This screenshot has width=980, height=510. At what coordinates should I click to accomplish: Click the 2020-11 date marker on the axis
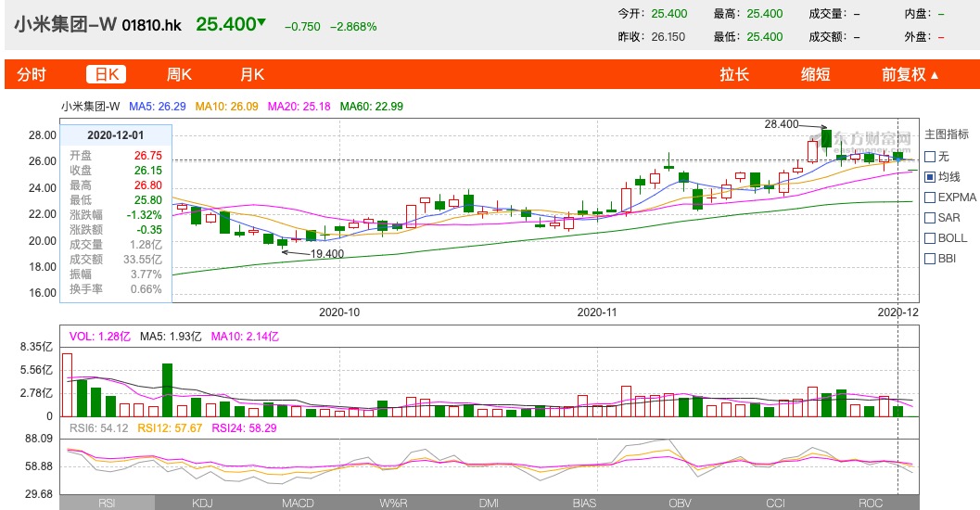596,312
